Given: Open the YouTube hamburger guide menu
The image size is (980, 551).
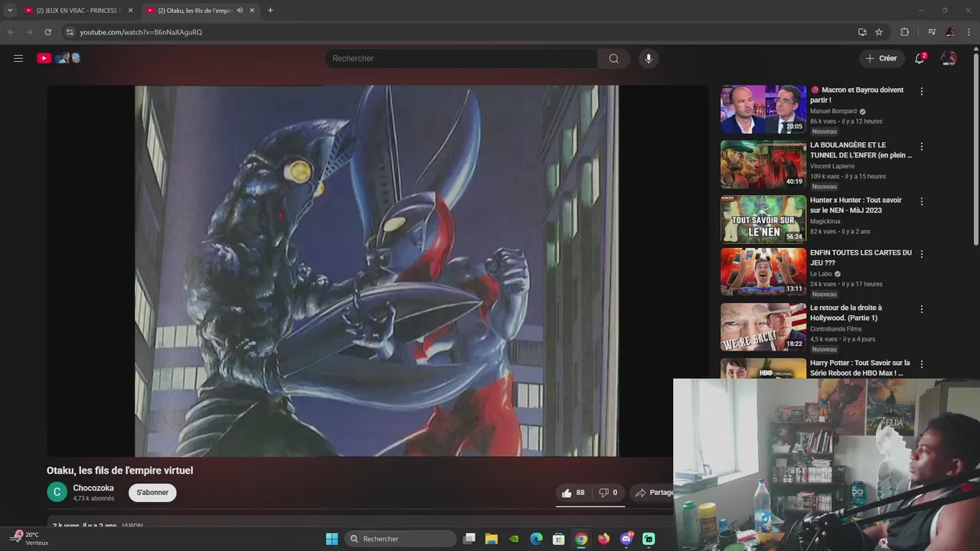Looking at the screenshot, I should point(18,58).
